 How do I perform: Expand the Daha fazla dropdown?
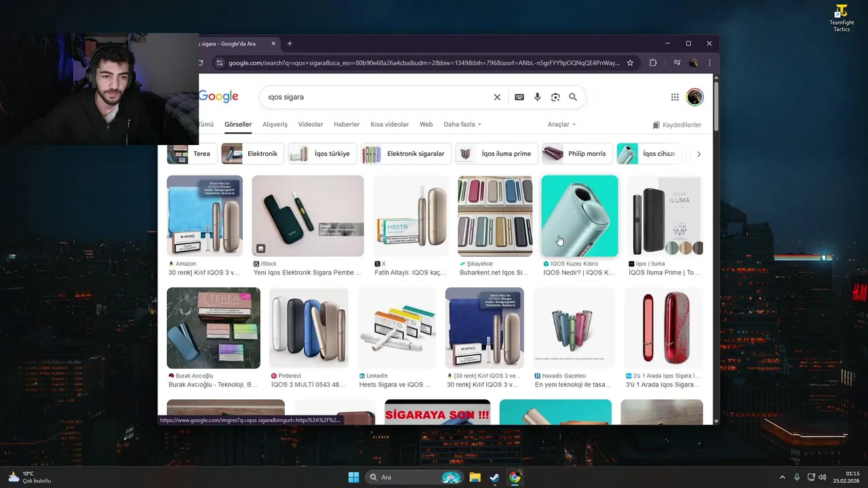click(462, 125)
